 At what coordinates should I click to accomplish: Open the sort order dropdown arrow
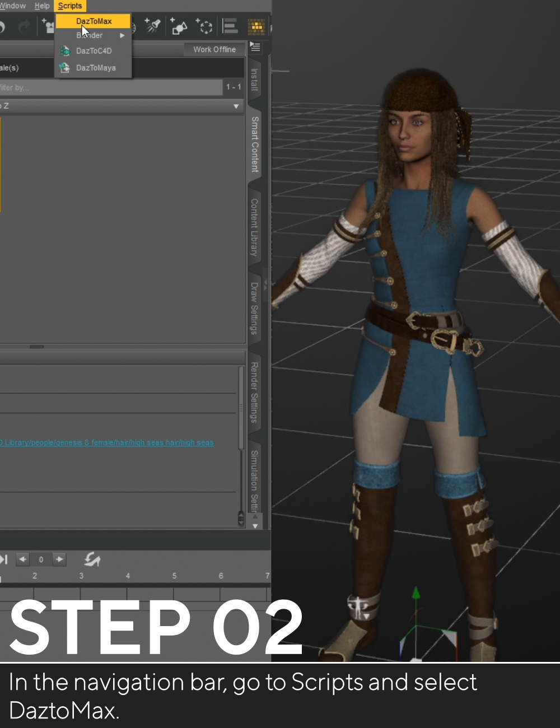(236, 106)
